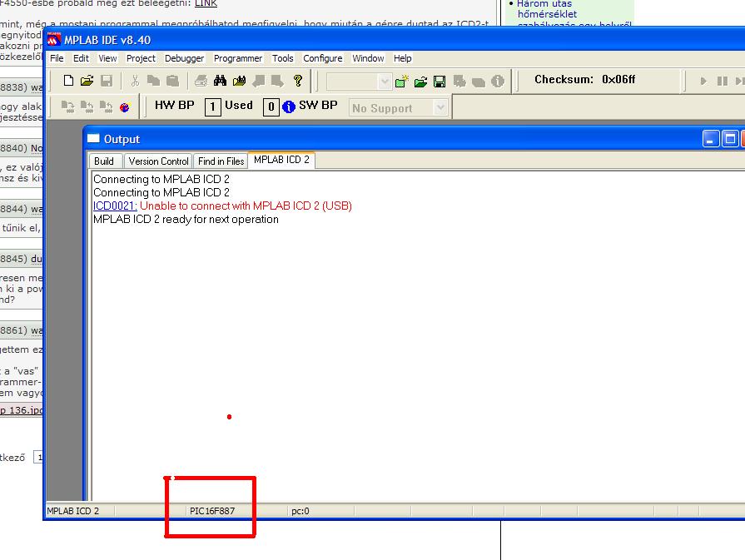Click the MPLAB ICD 2 status bar entry
The image size is (745, 560).
click(x=73, y=511)
